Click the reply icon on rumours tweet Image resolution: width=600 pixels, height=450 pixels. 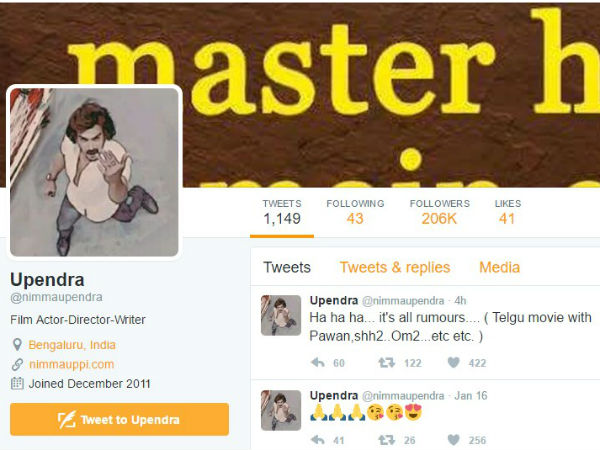(x=318, y=362)
